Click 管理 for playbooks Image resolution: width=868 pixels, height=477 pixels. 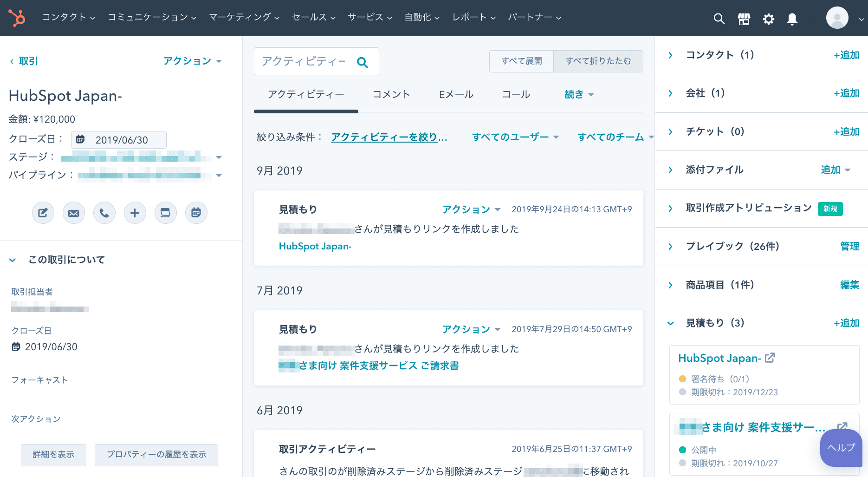point(850,247)
